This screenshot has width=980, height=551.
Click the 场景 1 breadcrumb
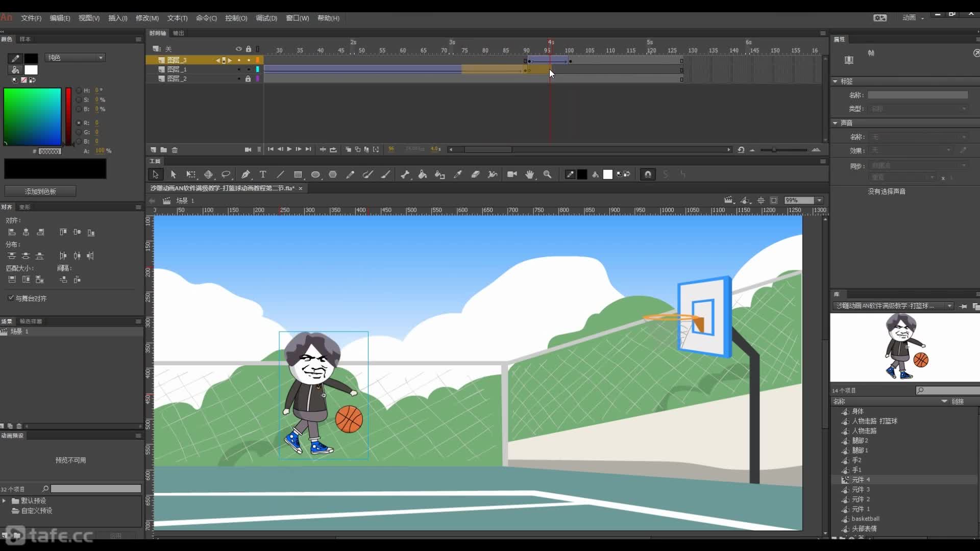click(x=185, y=201)
